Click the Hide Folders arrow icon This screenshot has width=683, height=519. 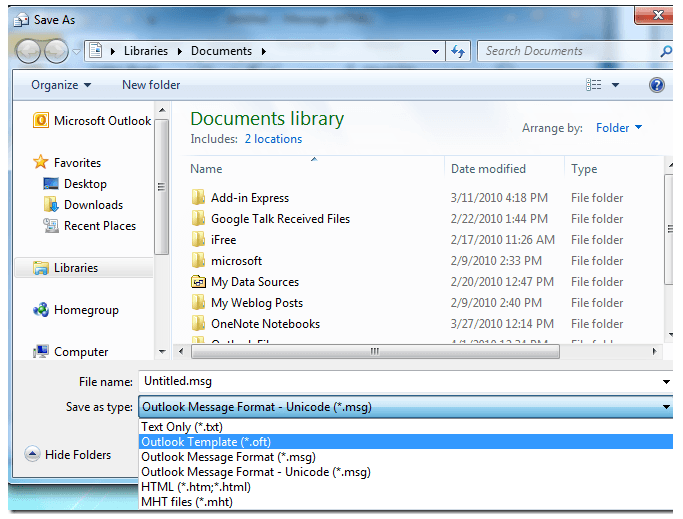(32, 454)
